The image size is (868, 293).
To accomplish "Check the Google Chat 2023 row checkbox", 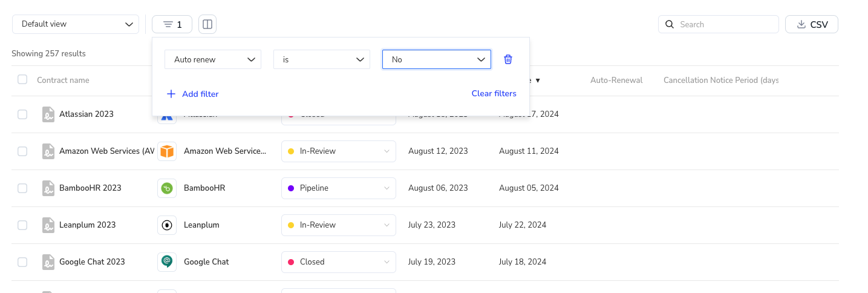I will (x=22, y=262).
